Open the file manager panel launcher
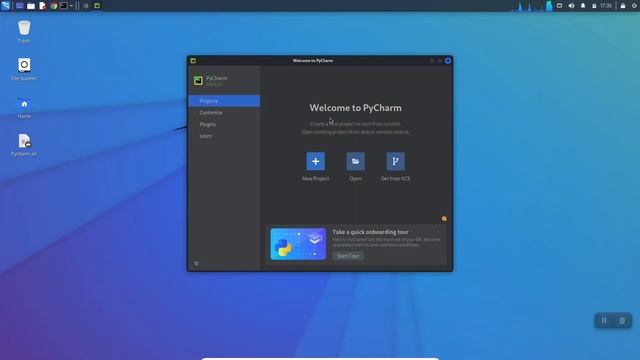This screenshot has width=640, height=360. pyautogui.click(x=31, y=6)
